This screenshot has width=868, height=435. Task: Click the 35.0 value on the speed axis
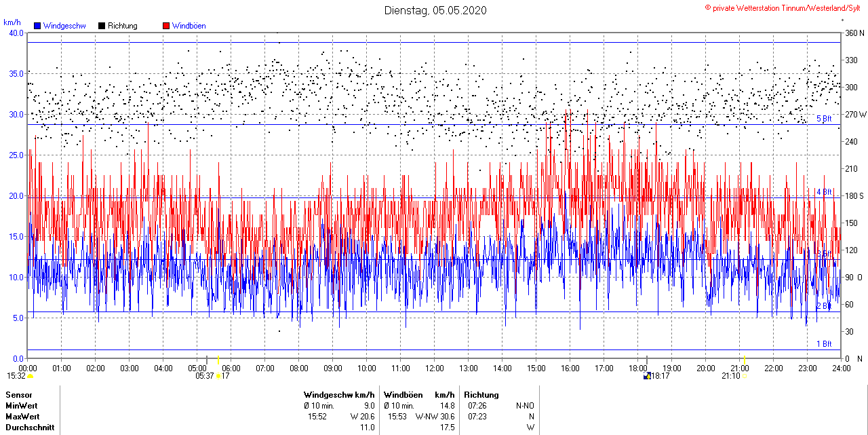pyautogui.click(x=16, y=73)
